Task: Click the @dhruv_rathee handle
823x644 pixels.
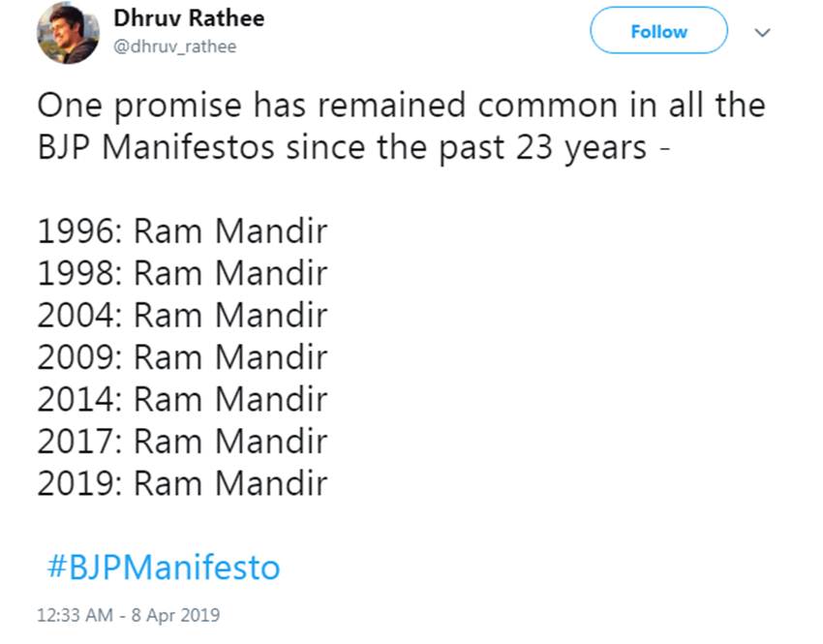Action: (x=174, y=46)
